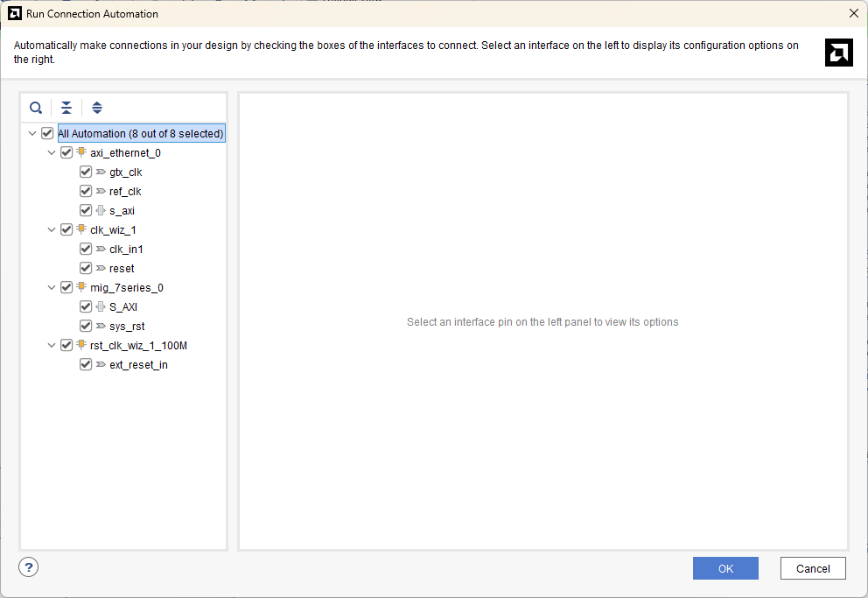Collapse the All Automation root node
The height and width of the screenshot is (598, 868).
click(32, 134)
